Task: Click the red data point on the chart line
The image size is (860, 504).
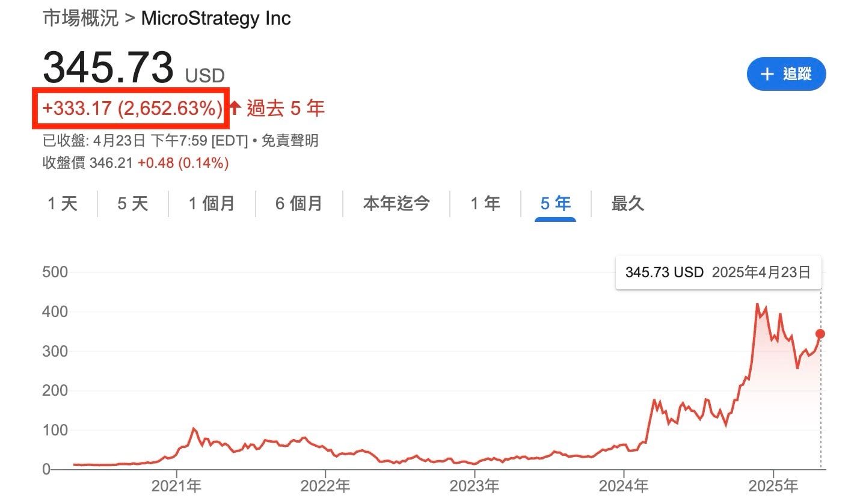Action: point(820,333)
